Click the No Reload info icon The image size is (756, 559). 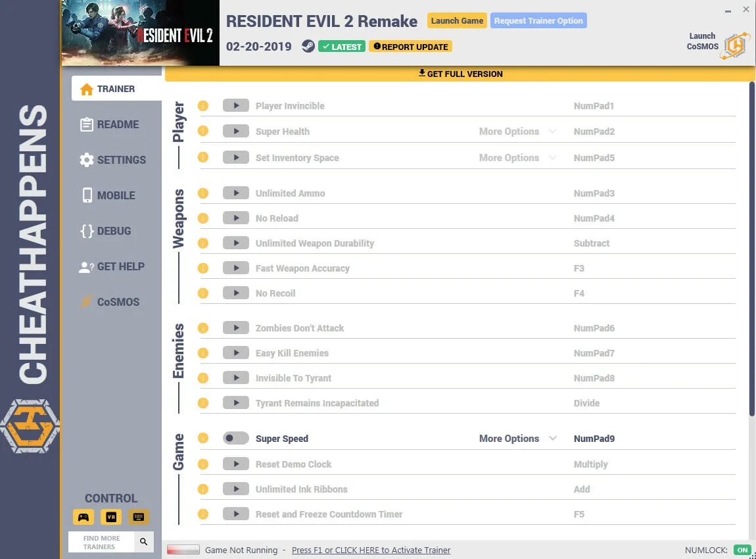(x=203, y=218)
